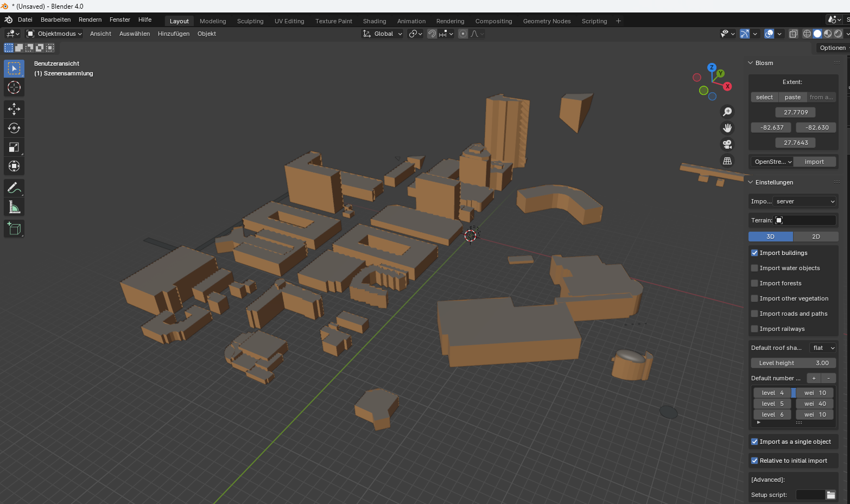
Task: Toggle Import as a single object
Action: point(754,442)
